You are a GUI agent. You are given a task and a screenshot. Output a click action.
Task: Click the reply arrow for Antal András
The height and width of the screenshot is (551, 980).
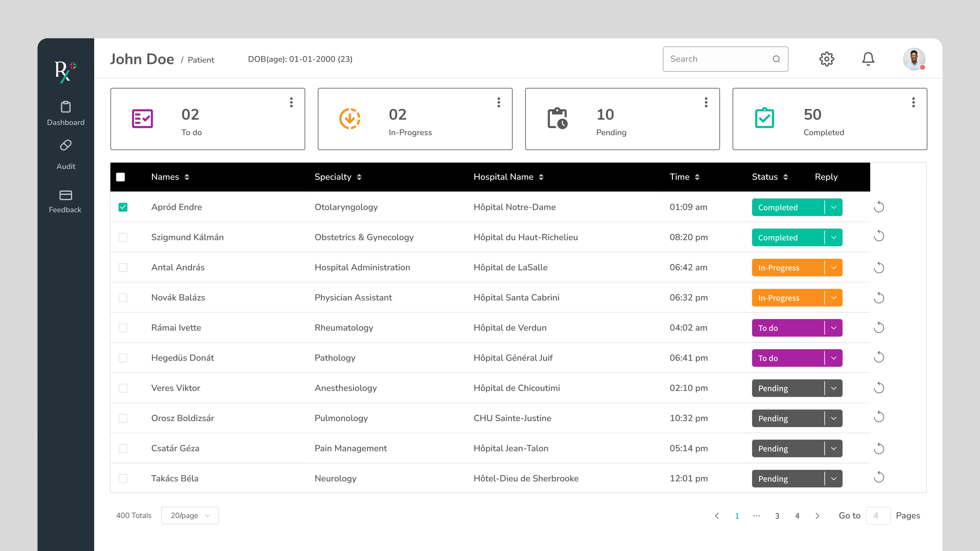879,268
